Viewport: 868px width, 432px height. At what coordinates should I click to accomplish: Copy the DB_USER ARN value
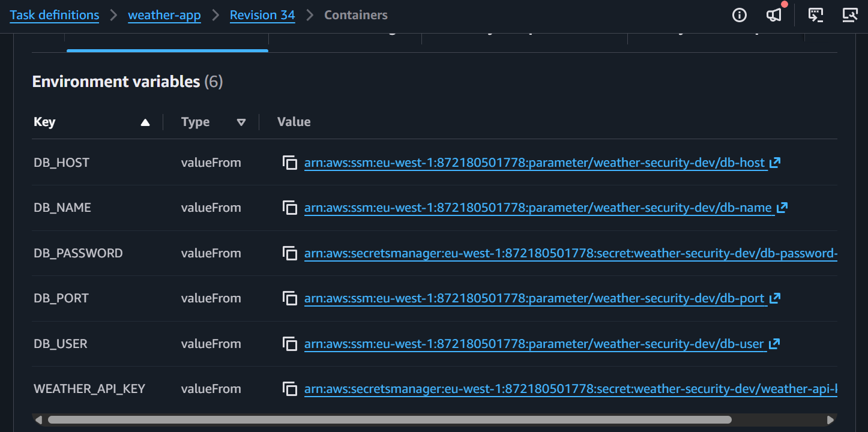pos(290,344)
